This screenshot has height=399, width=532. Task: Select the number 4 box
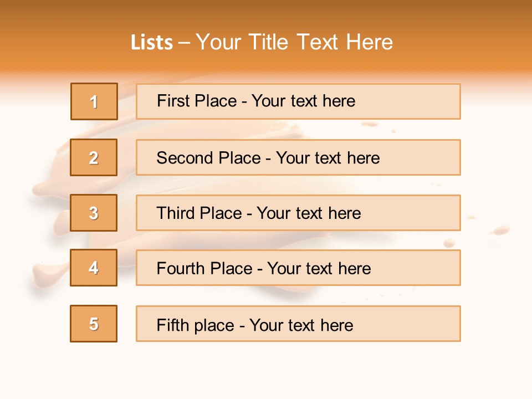tap(94, 268)
